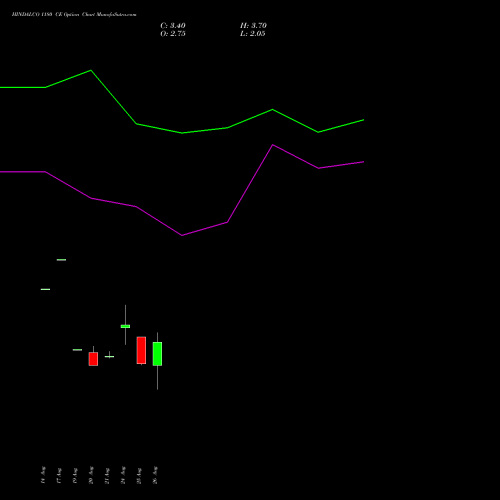The height and width of the screenshot is (500, 500).
Task: Select the 19 Aug date label
Action: click(75, 475)
